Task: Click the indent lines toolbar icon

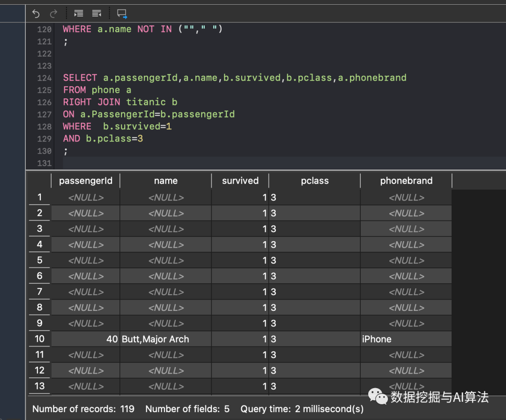Action: pos(78,14)
